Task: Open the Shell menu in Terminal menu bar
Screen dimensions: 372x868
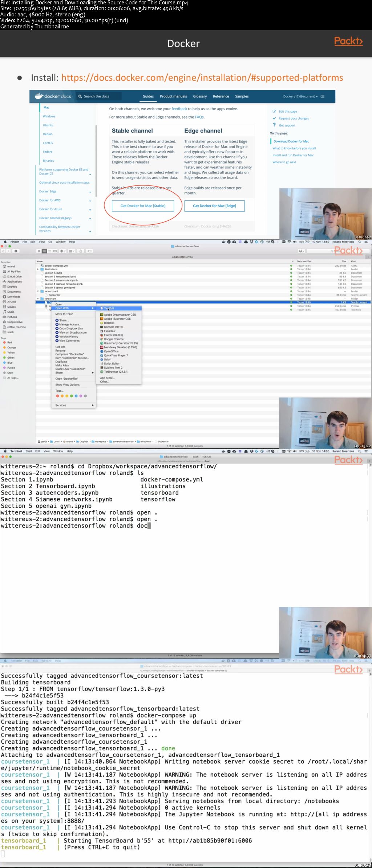Action: pos(28,451)
